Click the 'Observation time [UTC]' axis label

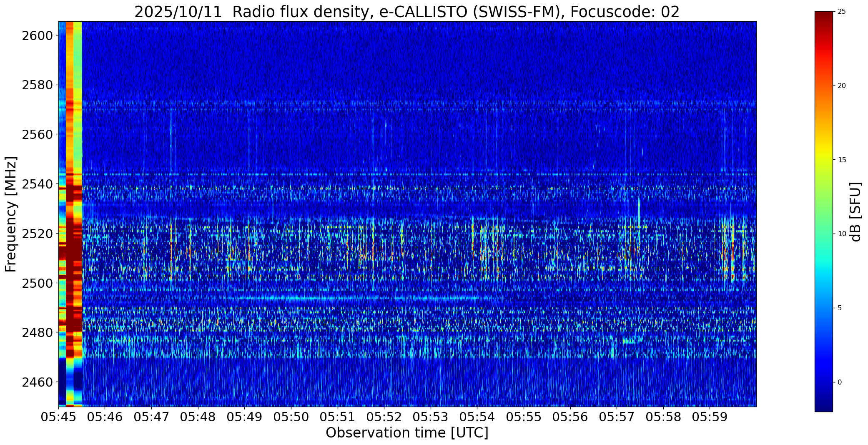click(x=407, y=433)
